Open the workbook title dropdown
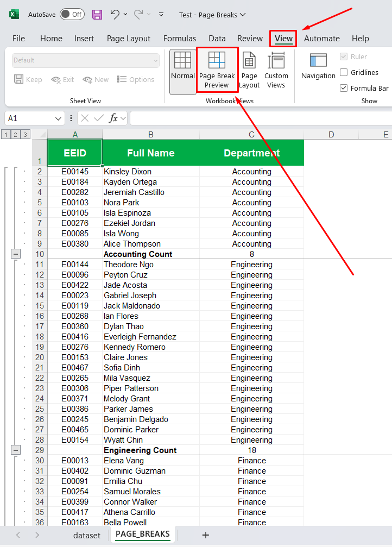 (243, 15)
